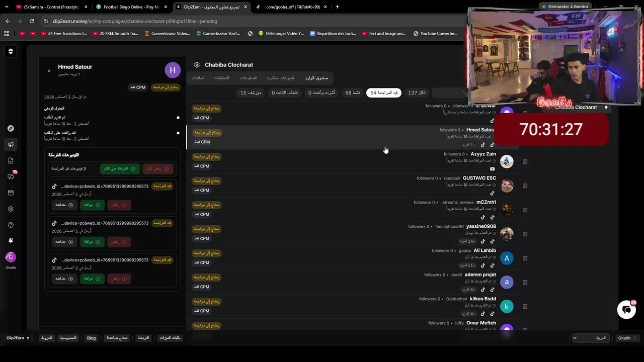Open the live chat support bubble
The height and width of the screenshot is (362, 644).
[626, 310]
